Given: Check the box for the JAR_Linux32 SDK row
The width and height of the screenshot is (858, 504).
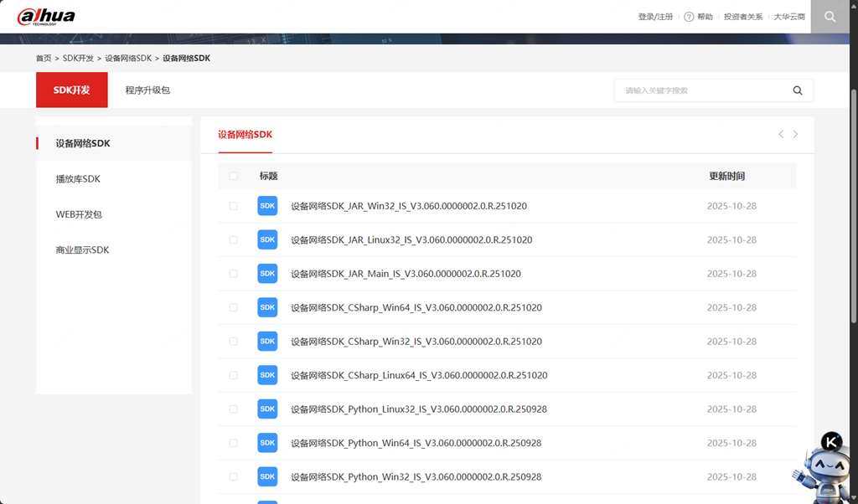Looking at the screenshot, I should point(234,239).
